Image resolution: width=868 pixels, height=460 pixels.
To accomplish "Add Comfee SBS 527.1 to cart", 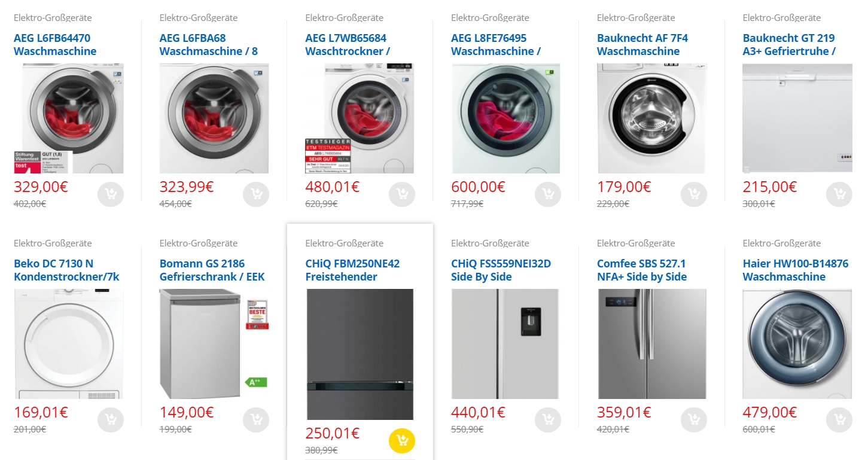I will click(694, 419).
